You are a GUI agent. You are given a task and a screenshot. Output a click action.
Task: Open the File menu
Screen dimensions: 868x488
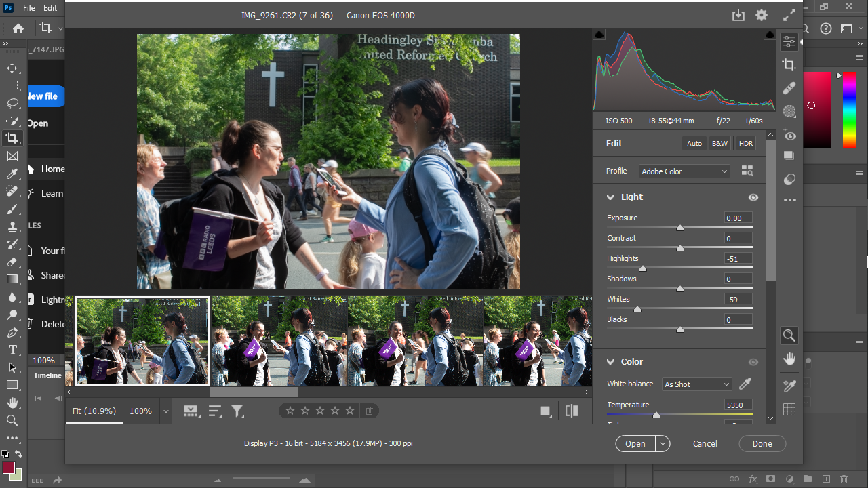click(x=29, y=8)
